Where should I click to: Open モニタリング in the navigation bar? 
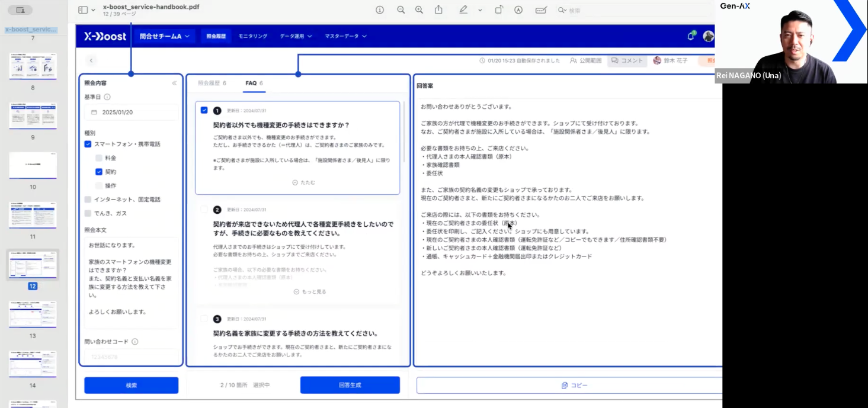pyautogui.click(x=253, y=36)
